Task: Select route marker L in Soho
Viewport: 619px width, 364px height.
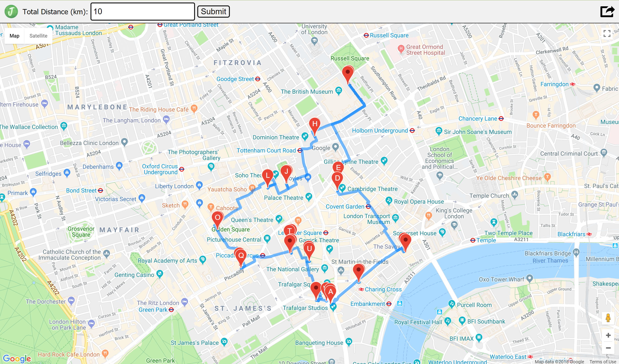Action: 267,176
